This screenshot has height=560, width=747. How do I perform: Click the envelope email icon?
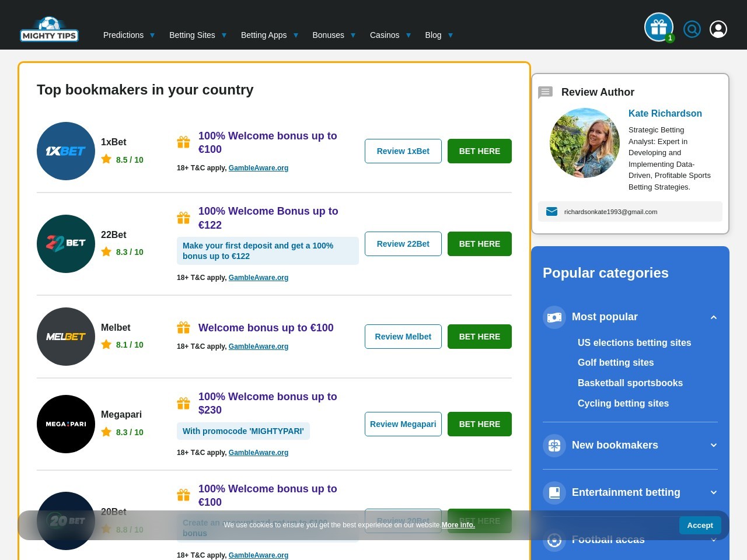click(x=551, y=211)
